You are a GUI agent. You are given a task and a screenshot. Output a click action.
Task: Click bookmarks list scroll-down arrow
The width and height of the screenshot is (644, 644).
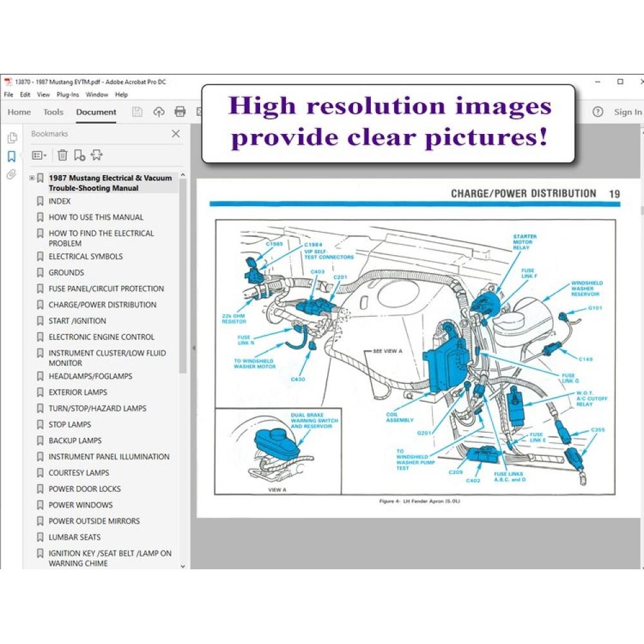[x=183, y=566]
